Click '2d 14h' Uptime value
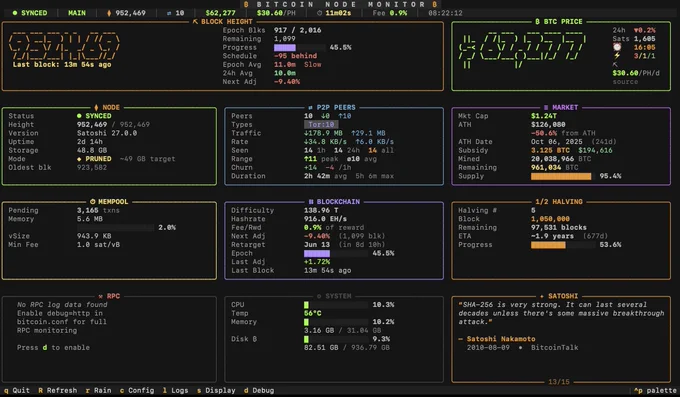 click(x=90, y=142)
